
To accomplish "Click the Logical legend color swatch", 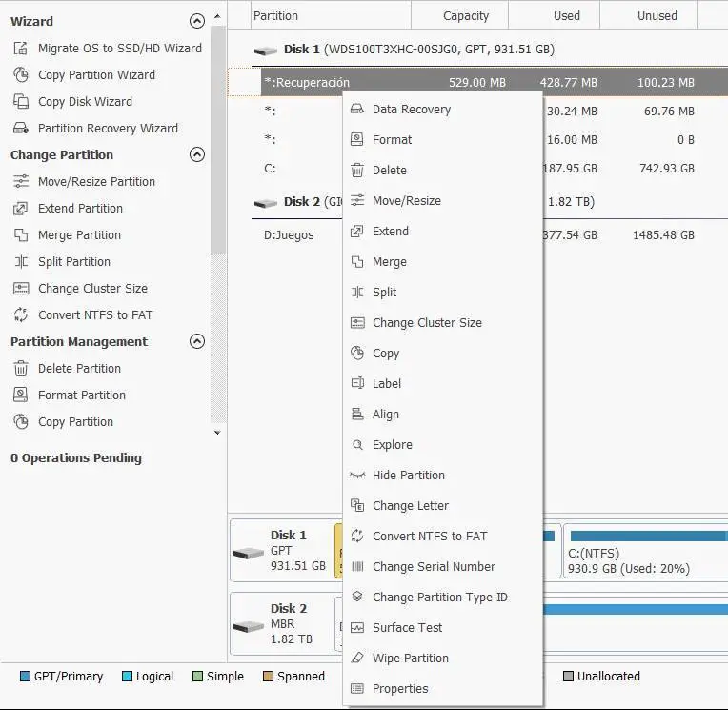I will click(127, 676).
